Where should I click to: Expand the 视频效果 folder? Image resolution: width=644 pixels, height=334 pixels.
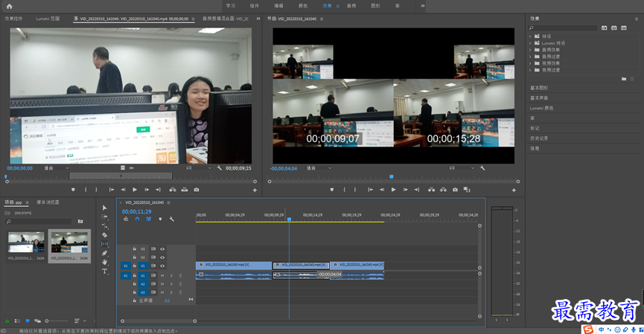click(x=530, y=63)
